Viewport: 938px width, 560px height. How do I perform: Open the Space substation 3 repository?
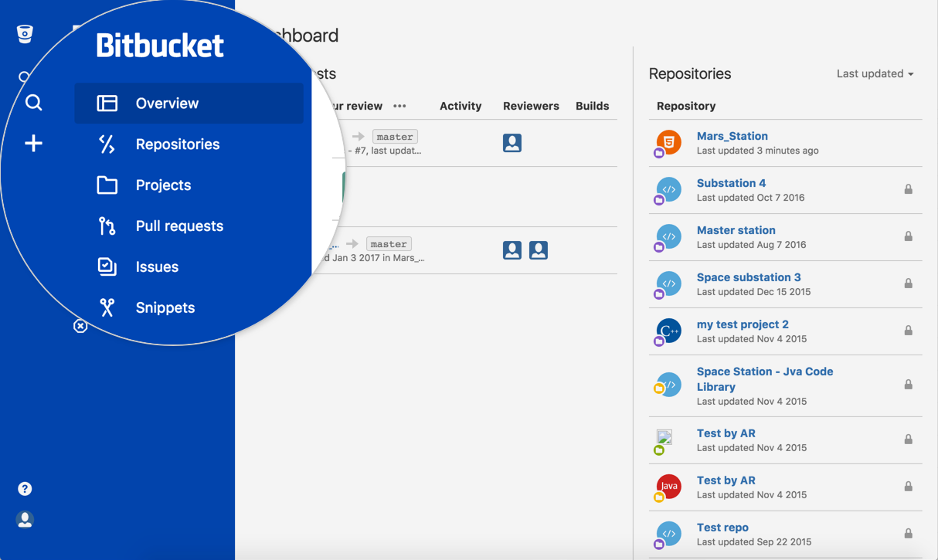point(749,277)
